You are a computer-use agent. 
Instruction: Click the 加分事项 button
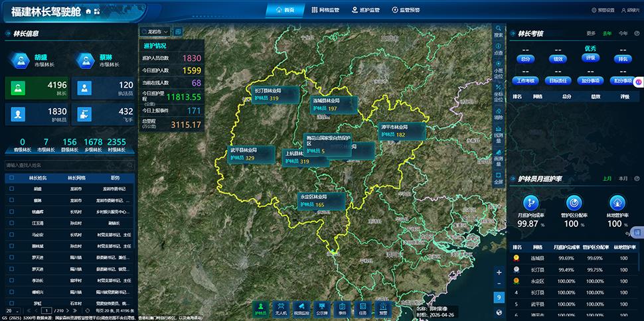590,81
